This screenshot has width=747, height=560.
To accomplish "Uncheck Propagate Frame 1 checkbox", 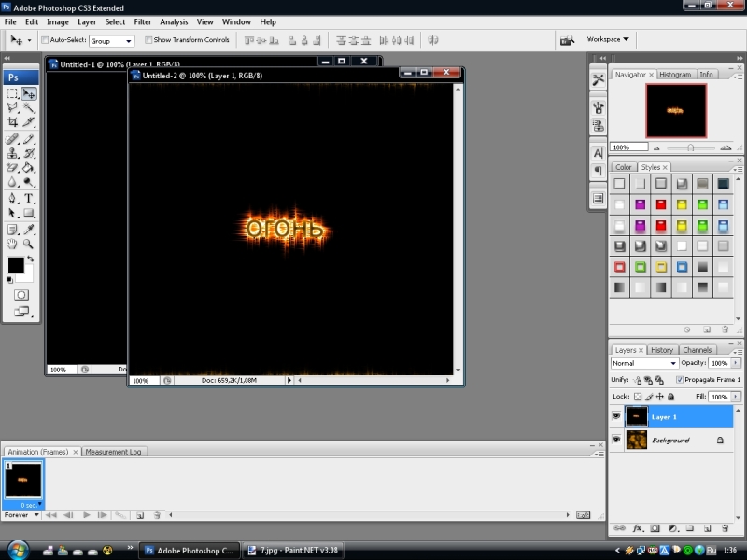I will click(679, 380).
